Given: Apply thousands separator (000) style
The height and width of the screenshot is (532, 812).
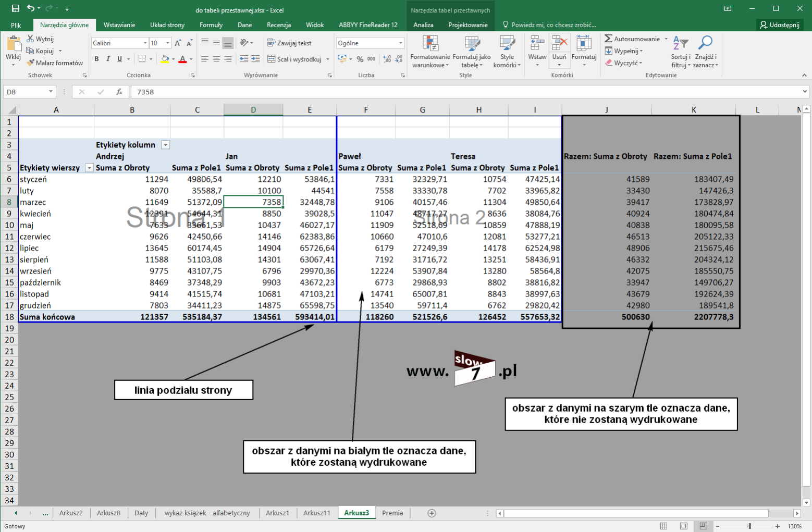Looking at the screenshot, I should (x=372, y=59).
